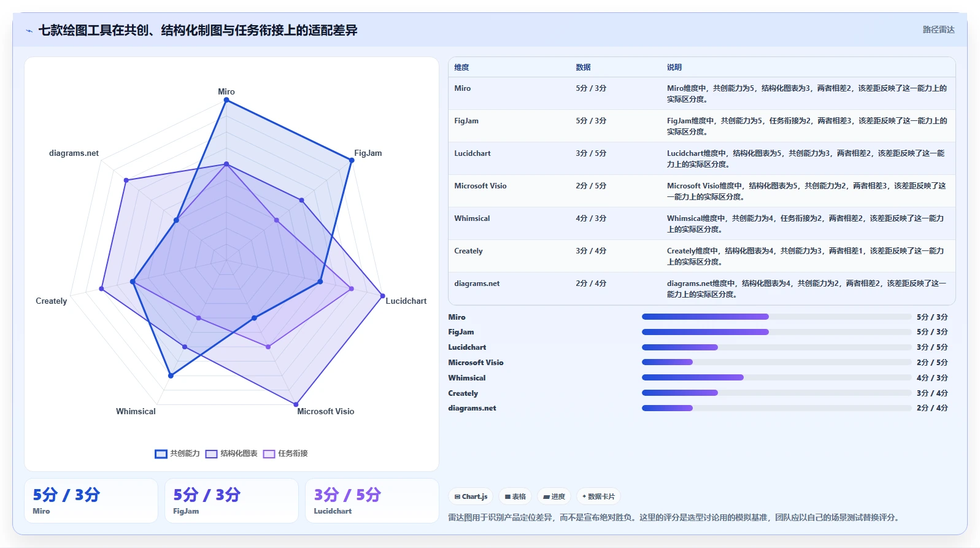Toggle the 任务衔接 legend swatch
This screenshot has height=548, width=980.
269,454
